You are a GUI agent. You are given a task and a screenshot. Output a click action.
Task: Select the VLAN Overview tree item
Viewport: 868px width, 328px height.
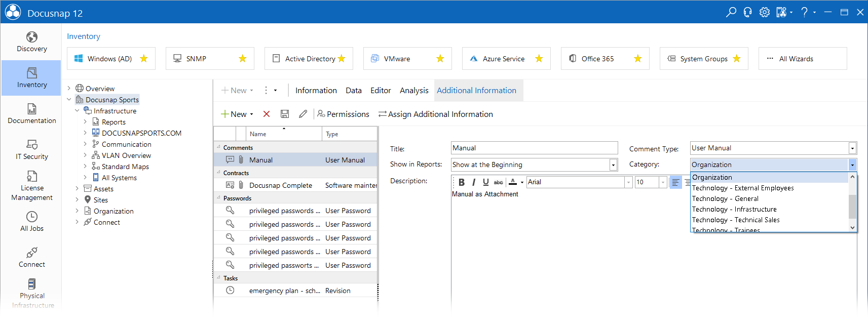pos(126,155)
